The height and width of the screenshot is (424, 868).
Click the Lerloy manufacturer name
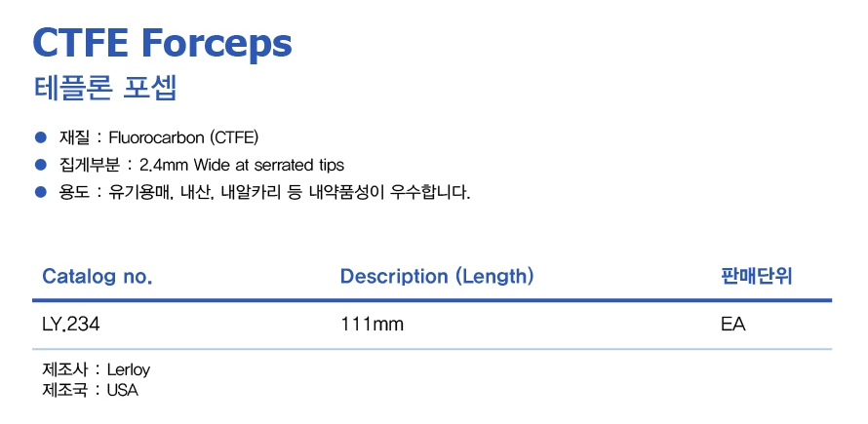pos(129,370)
